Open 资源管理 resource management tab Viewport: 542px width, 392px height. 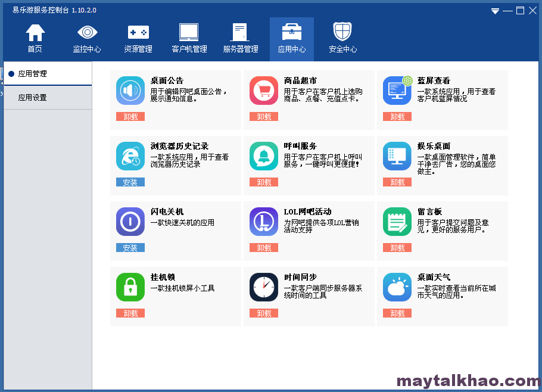coord(138,38)
